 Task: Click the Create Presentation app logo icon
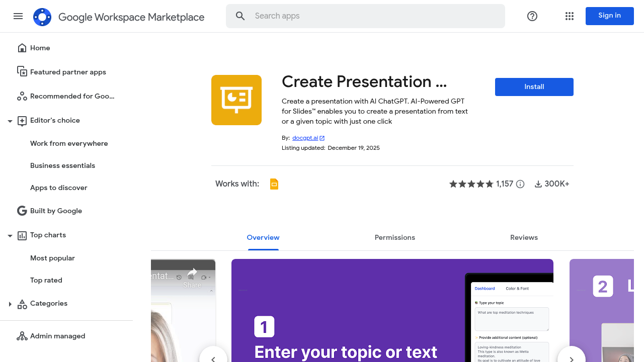(x=236, y=100)
